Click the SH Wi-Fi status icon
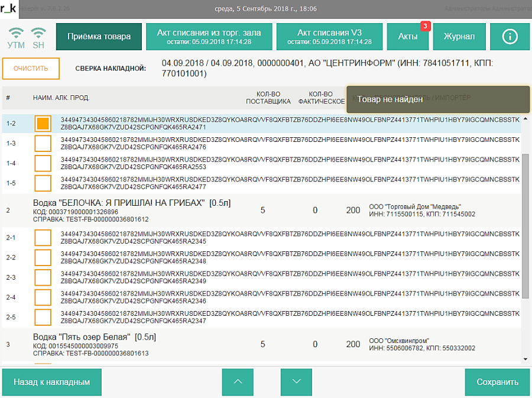 point(38,33)
